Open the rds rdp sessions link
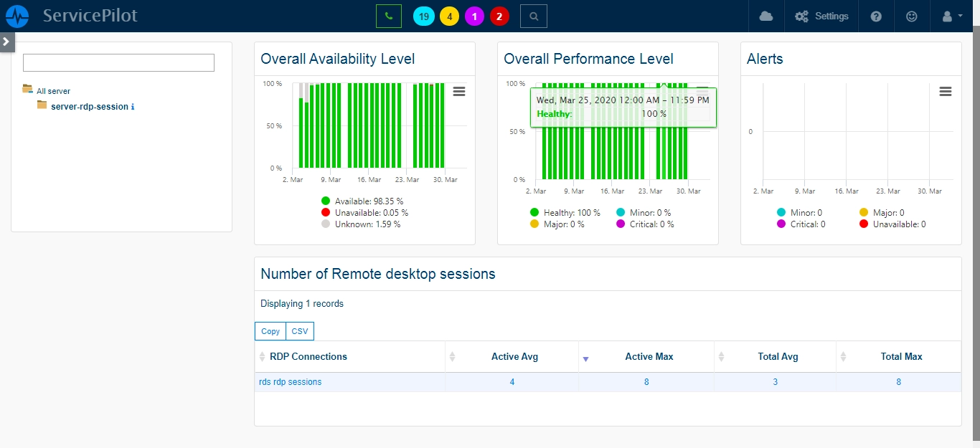980x448 pixels. click(x=291, y=382)
